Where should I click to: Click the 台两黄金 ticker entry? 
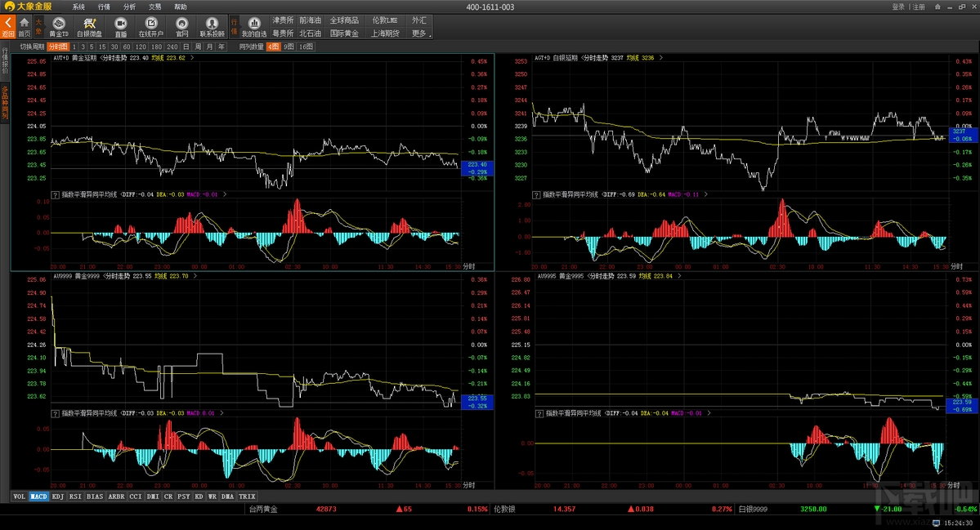263,509
